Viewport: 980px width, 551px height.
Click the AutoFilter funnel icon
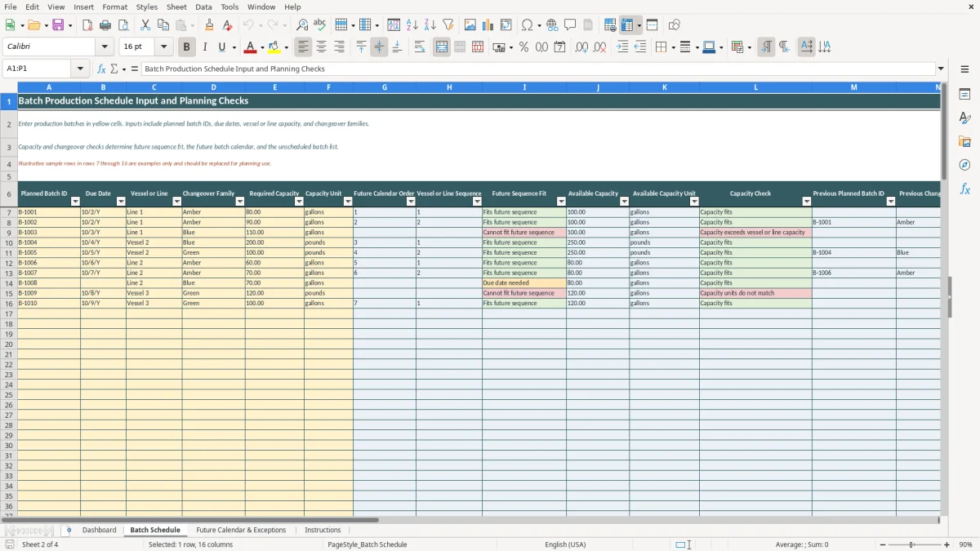click(448, 25)
